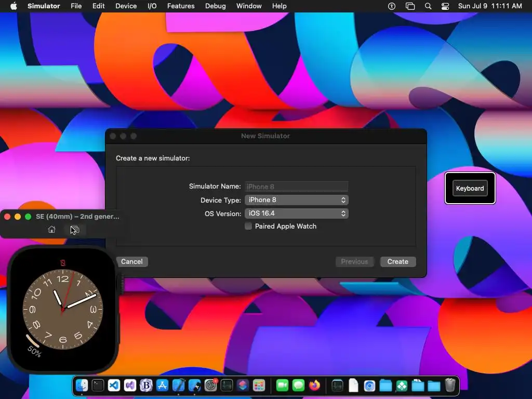
Task: Open the Debug menu
Action: 216,6
